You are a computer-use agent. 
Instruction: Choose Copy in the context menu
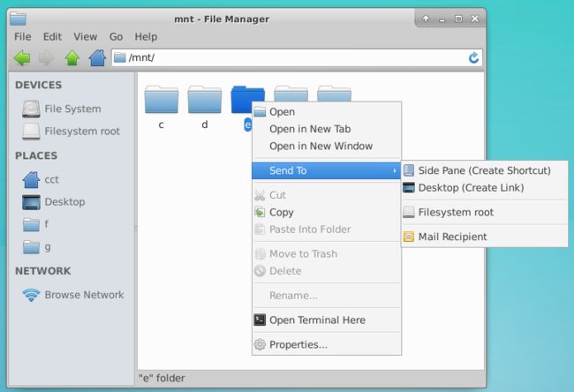click(327, 212)
